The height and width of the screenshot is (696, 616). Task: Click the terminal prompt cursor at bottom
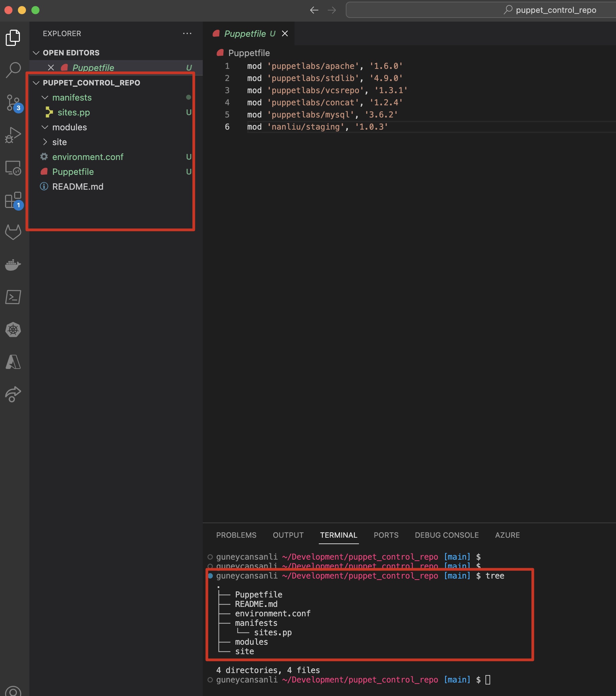pos(488,680)
